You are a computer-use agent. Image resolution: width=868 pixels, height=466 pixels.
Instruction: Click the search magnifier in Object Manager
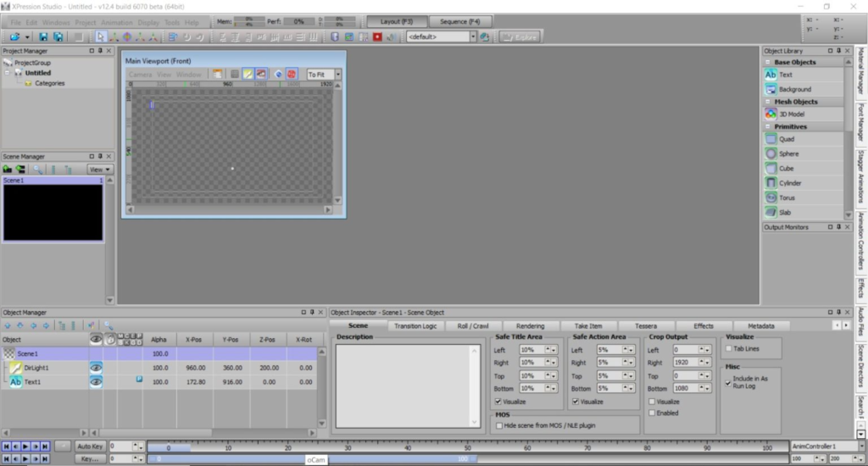108,325
